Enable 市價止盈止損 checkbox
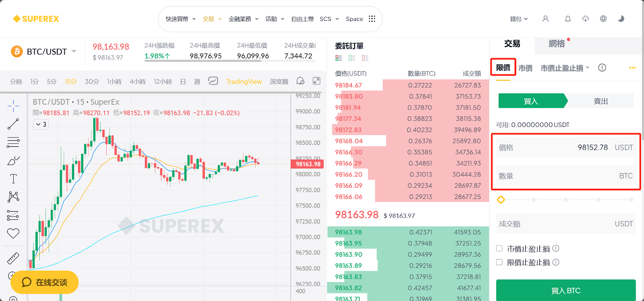Image resolution: width=644 pixels, height=301 pixels. 500,249
